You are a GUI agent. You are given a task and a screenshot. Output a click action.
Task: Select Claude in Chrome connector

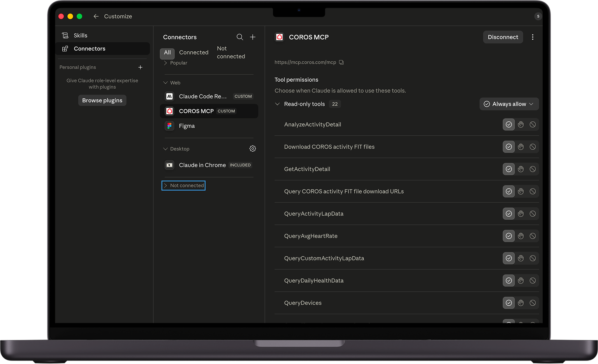click(x=209, y=165)
